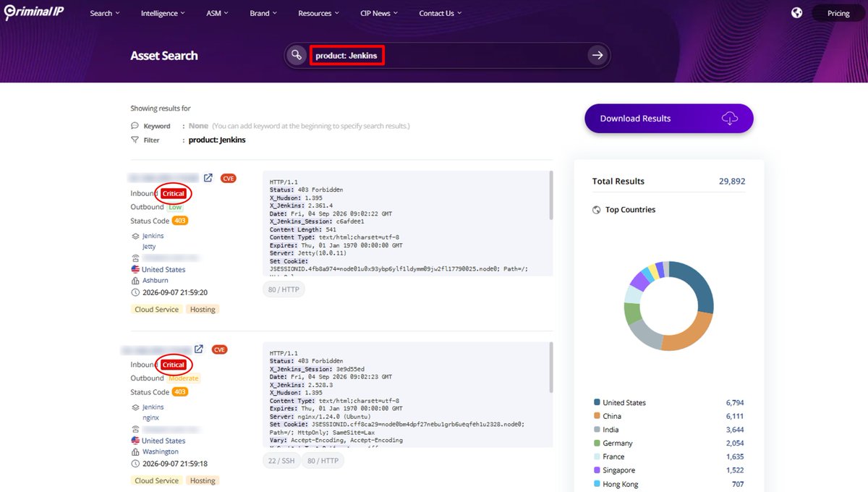
Task: Click the United States link in Ashburn result
Action: (163, 269)
